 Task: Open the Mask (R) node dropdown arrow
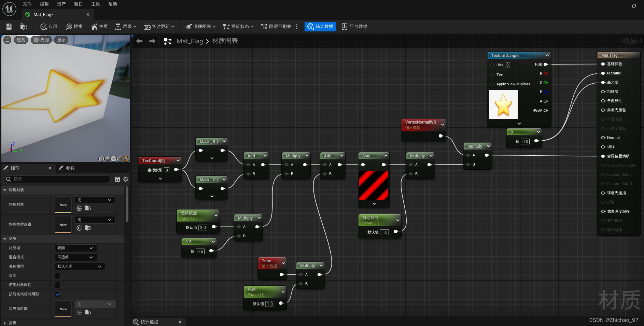pos(224,141)
